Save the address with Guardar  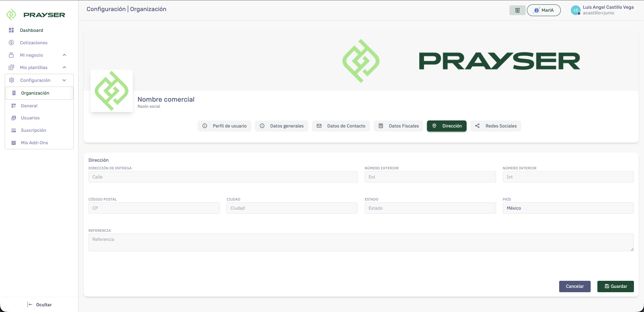pyautogui.click(x=615, y=287)
